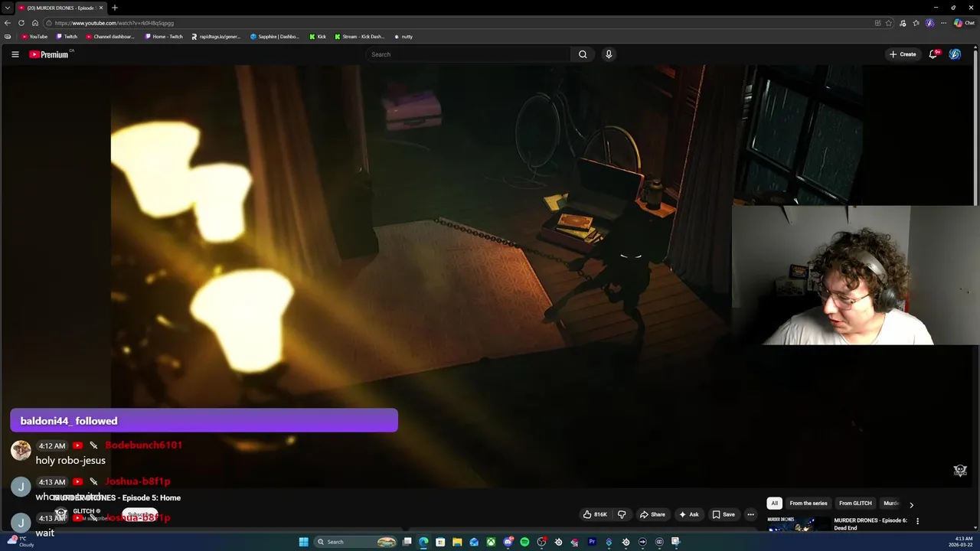Open Premiere Pro from taskbar

pos(592,542)
